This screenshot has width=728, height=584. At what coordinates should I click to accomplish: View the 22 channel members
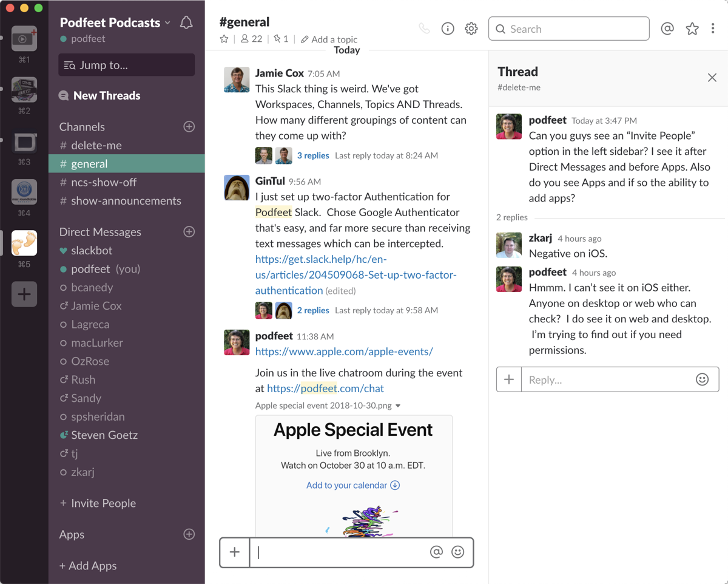coord(251,39)
